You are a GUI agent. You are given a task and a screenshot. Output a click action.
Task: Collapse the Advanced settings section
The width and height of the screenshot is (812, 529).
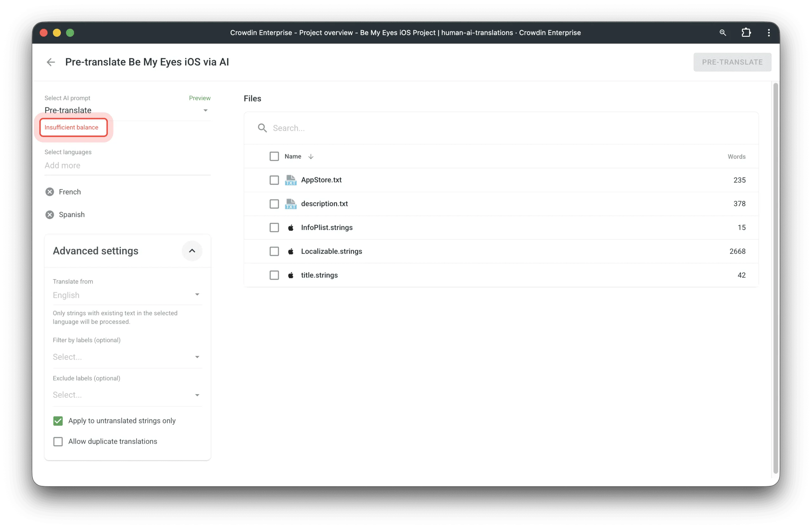coord(192,251)
